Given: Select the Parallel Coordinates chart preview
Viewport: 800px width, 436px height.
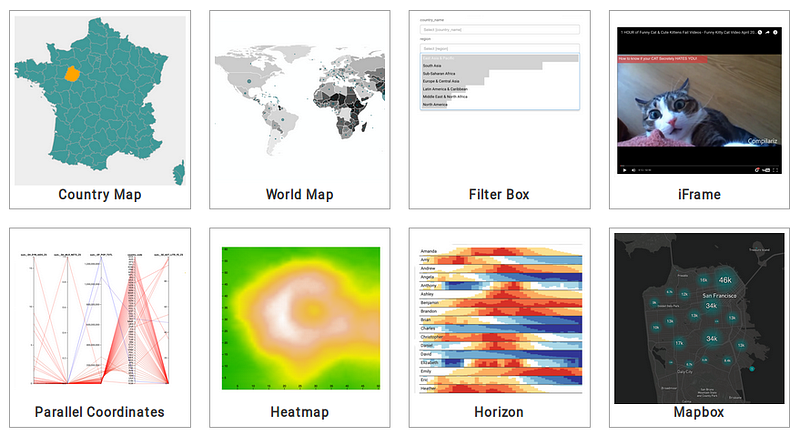Looking at the screenshot, I should coord(100,318).
